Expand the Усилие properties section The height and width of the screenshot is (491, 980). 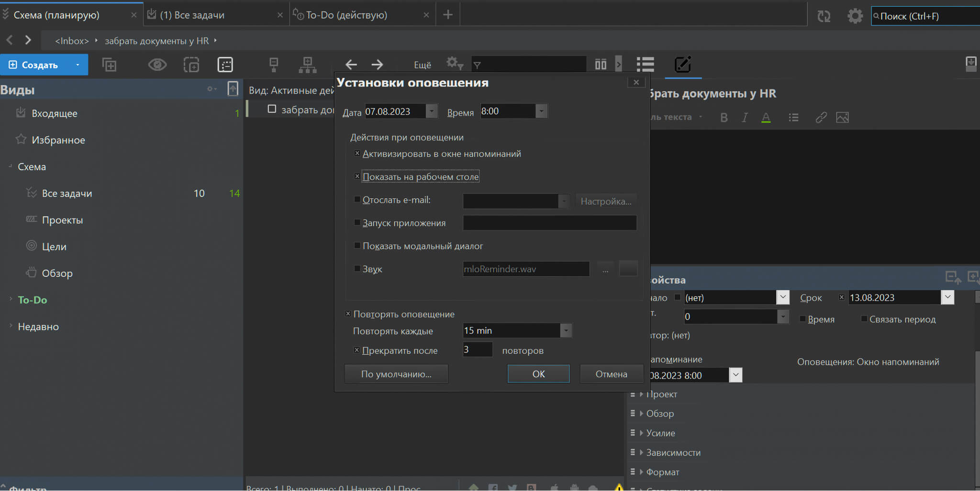pos(641,433)
